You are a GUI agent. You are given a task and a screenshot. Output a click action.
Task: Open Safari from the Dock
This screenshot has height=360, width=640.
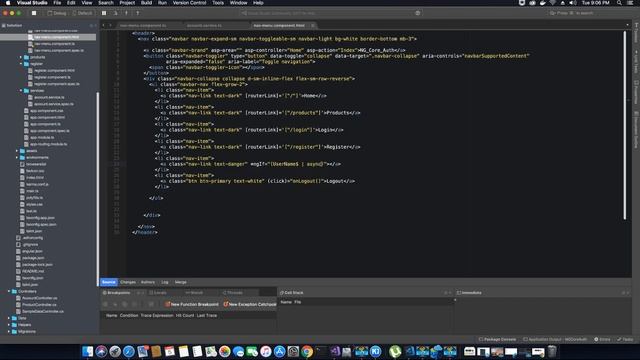coord(129,351)
